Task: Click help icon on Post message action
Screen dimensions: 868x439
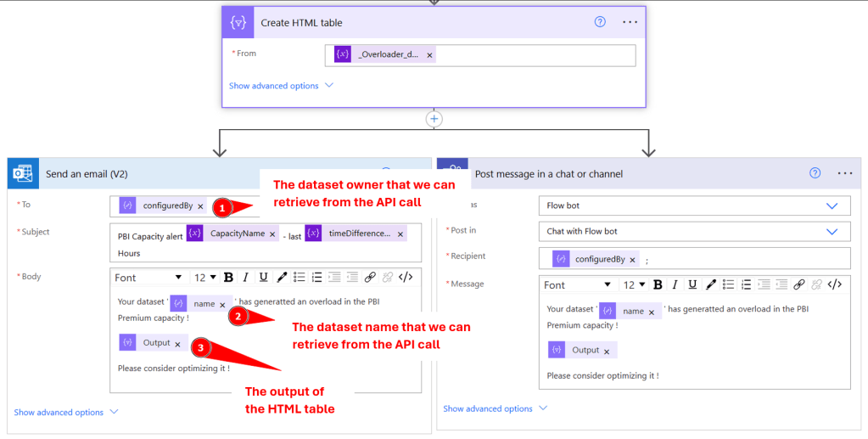Action: [x=815, y=173]
